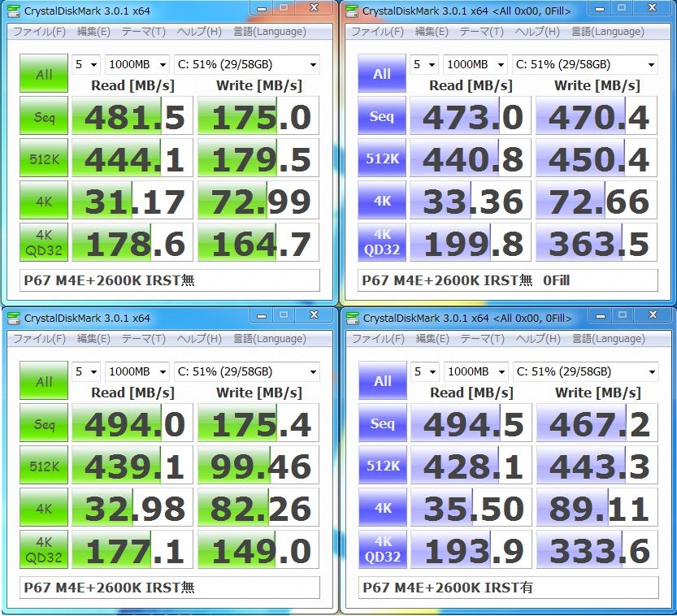Click All button in top-right 0Fill window
Screen dimensions: 677x616
coord(382,73)
